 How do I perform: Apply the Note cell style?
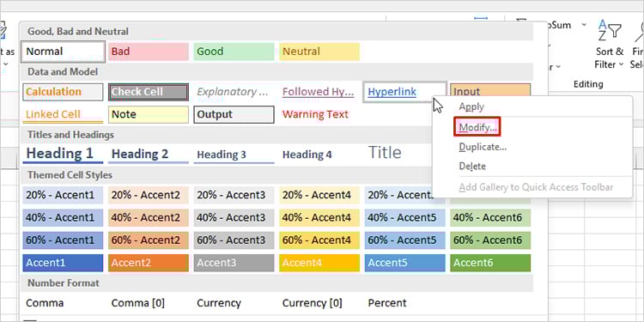[x=149, y=114]
